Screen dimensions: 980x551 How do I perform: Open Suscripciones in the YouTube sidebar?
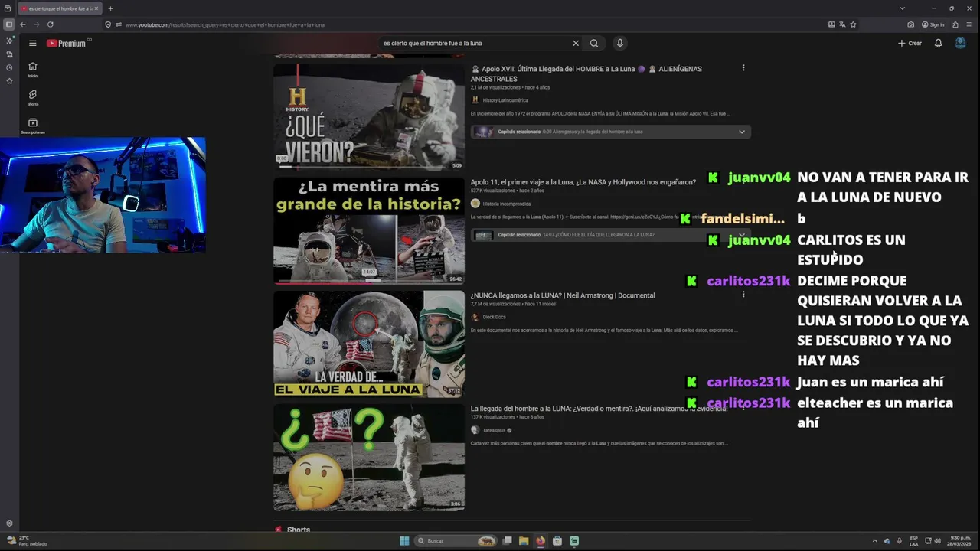point(32,126)
